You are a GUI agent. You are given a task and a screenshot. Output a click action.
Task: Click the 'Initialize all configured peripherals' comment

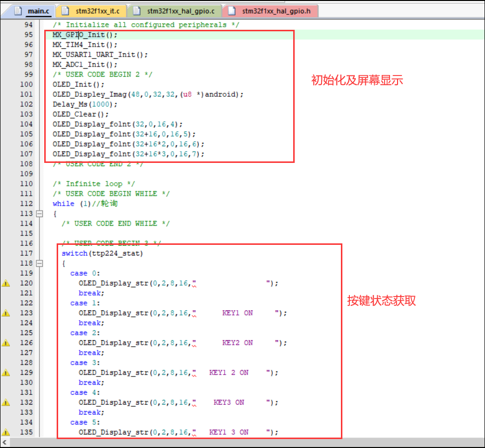click(146, 25)
